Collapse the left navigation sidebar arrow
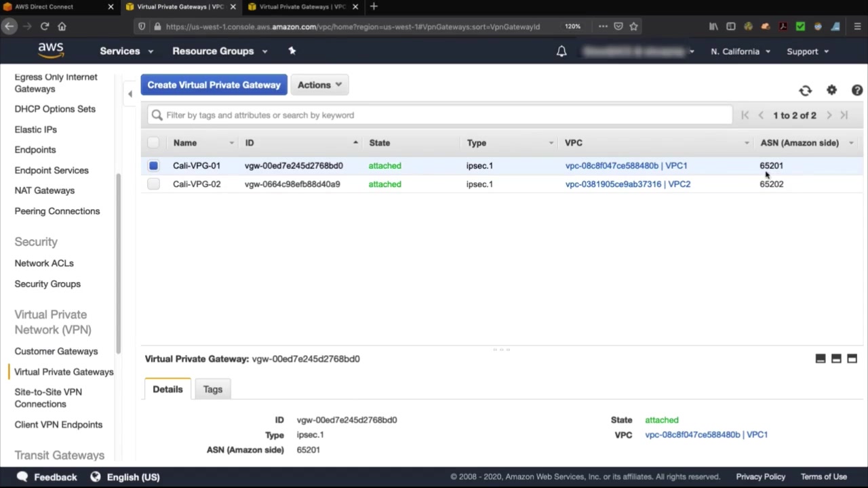 pyautogui.click(x=130, y=94)
